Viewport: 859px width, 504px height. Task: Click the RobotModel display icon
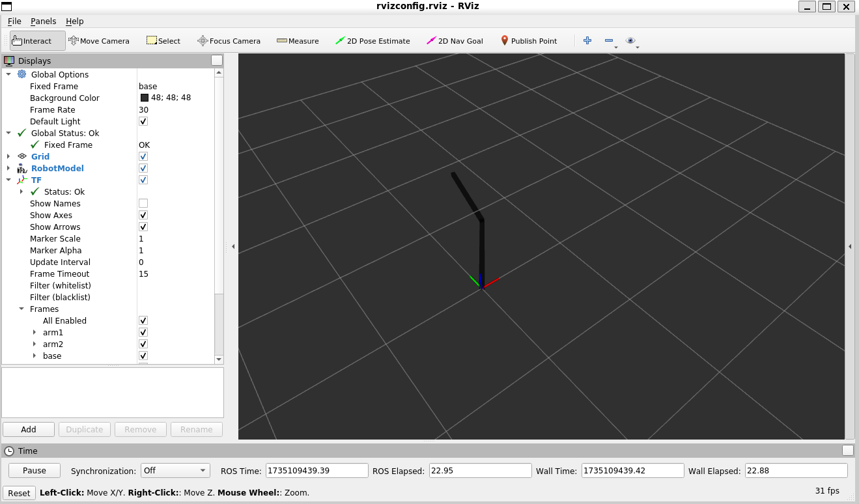[22, 168]
